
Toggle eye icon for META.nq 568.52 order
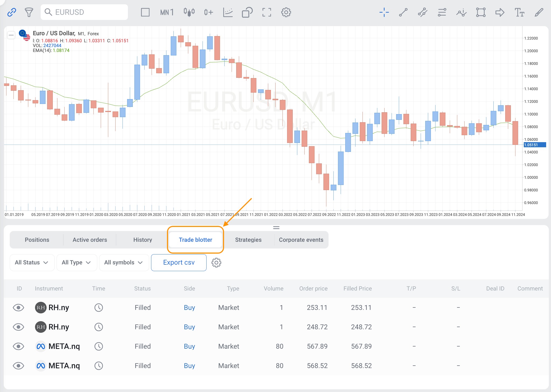point(19,366)
